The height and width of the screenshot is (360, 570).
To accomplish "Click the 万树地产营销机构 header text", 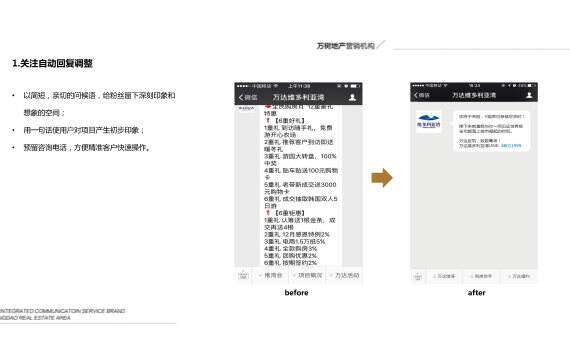I will tap(345, 46).
